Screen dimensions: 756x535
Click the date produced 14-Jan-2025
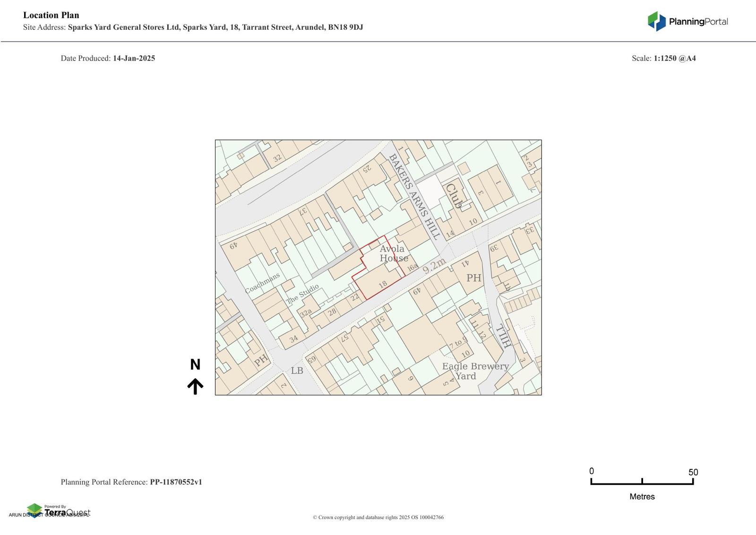click(x=134, y=59)
